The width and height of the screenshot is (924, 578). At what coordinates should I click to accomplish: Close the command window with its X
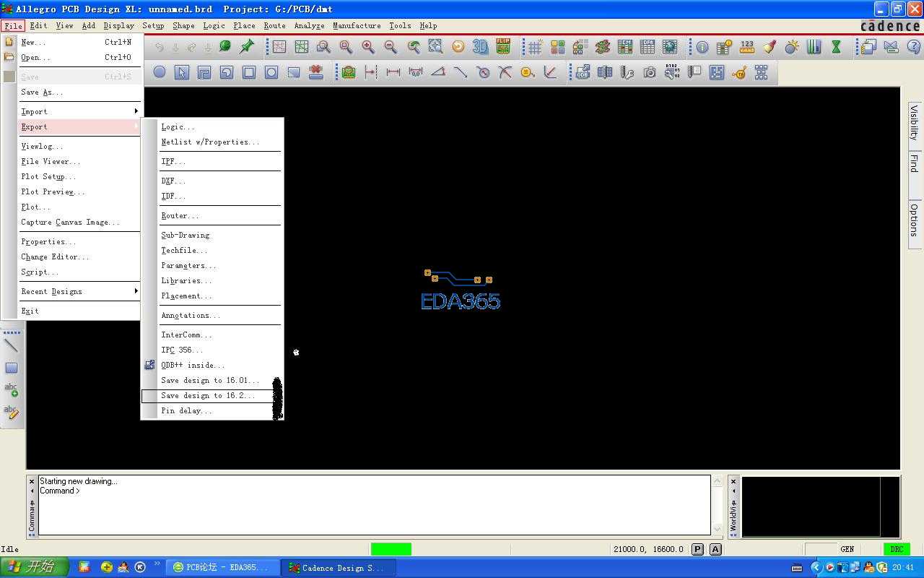click(32, 481)
